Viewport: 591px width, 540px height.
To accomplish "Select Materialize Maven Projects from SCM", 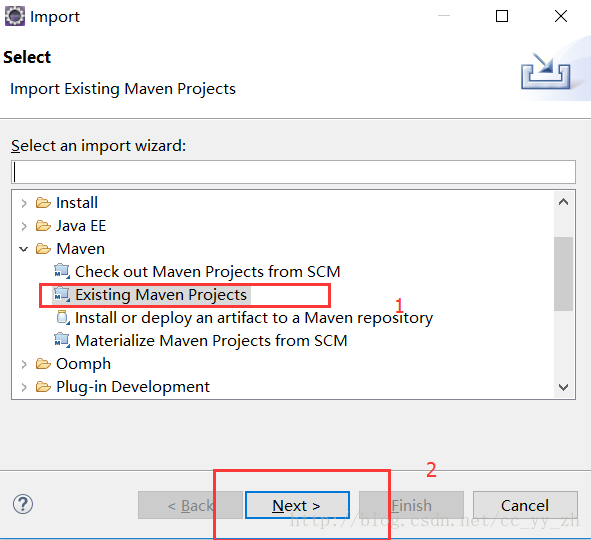I will pos(211,341).
